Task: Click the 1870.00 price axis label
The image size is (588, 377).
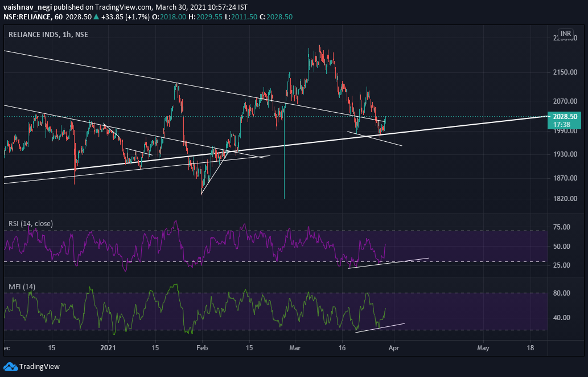Action: click(565, 178)
